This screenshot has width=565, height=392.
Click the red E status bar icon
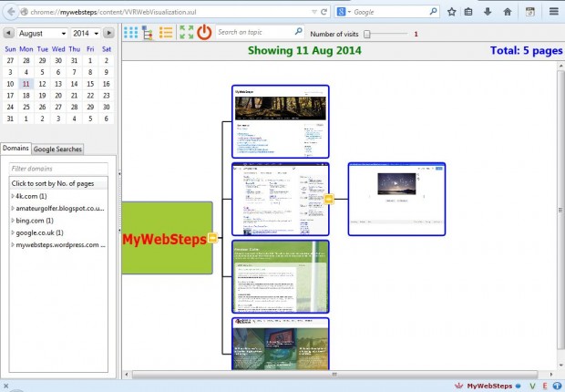click(545, 387)
